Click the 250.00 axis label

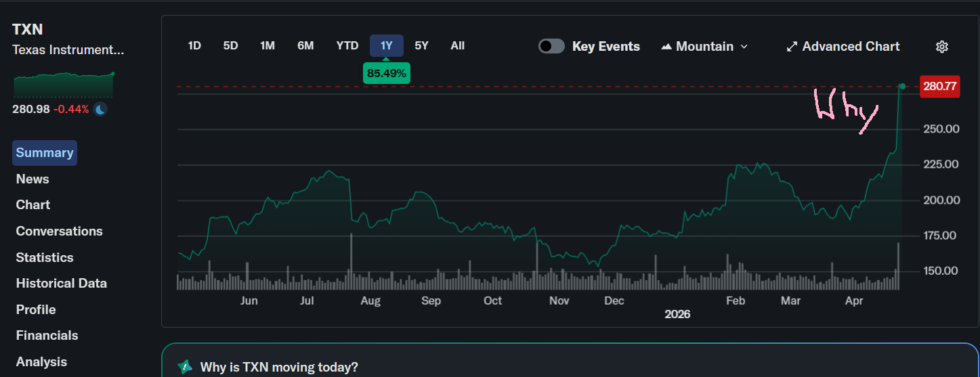coord(940,129)
